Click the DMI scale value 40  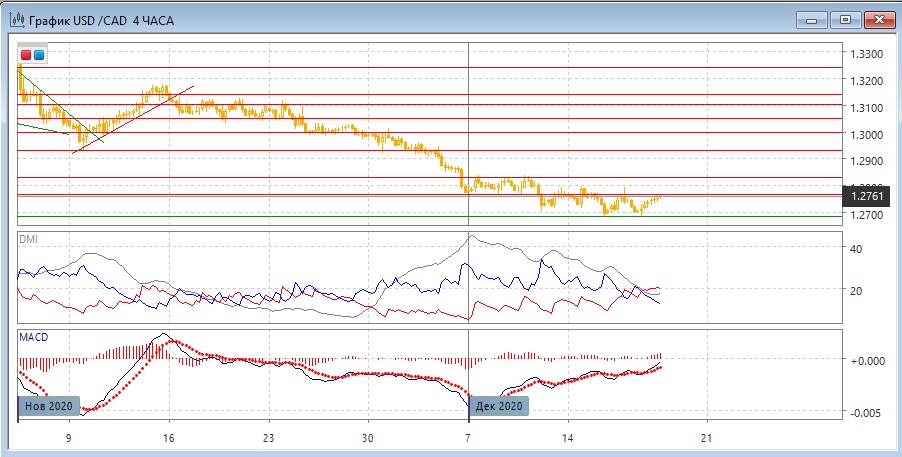pyautogui.click(x=855, y=249)
